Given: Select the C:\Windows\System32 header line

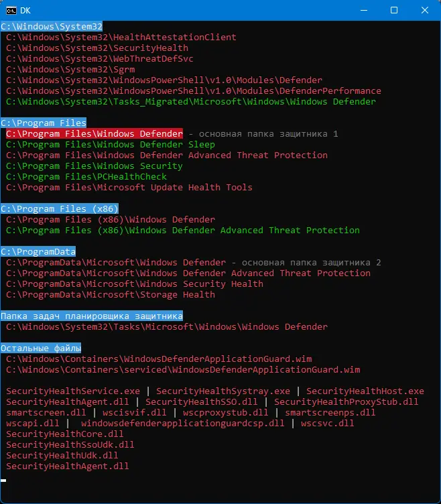Looking at the screenshot, I should pos(52,26).
